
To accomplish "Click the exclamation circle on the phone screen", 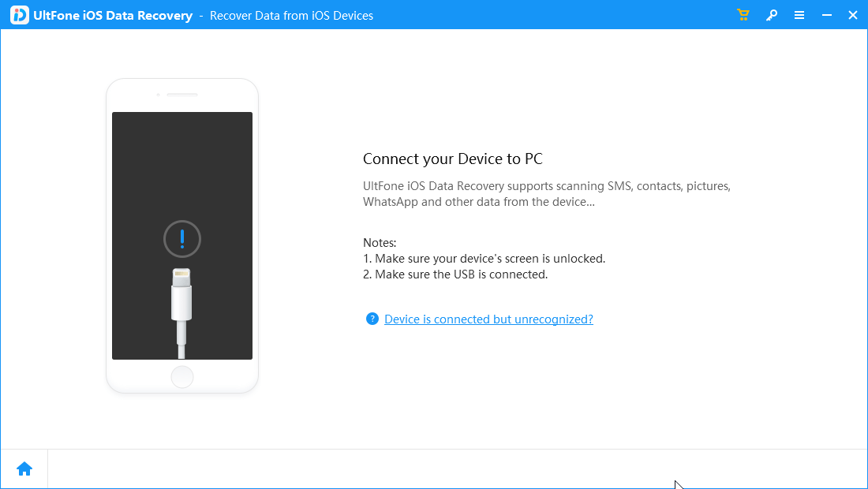I will coord(182,239).
